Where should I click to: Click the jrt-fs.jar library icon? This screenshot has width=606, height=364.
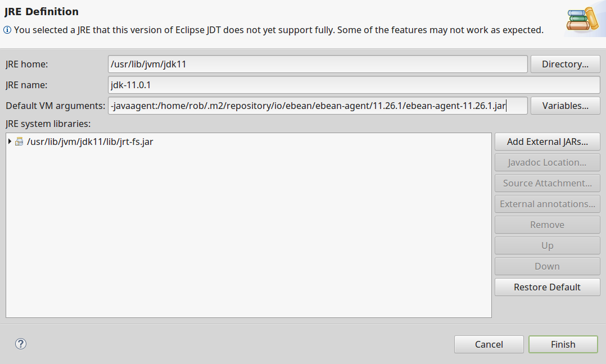pos(19,142)
